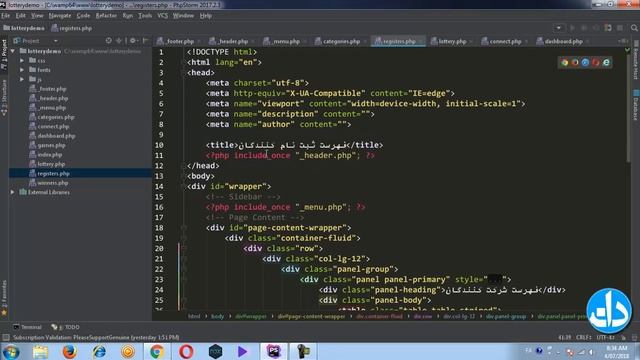Viewport: 640px width, 360px height.
Task: Open the Refactor menu
Action: click(x=106, y=16)
